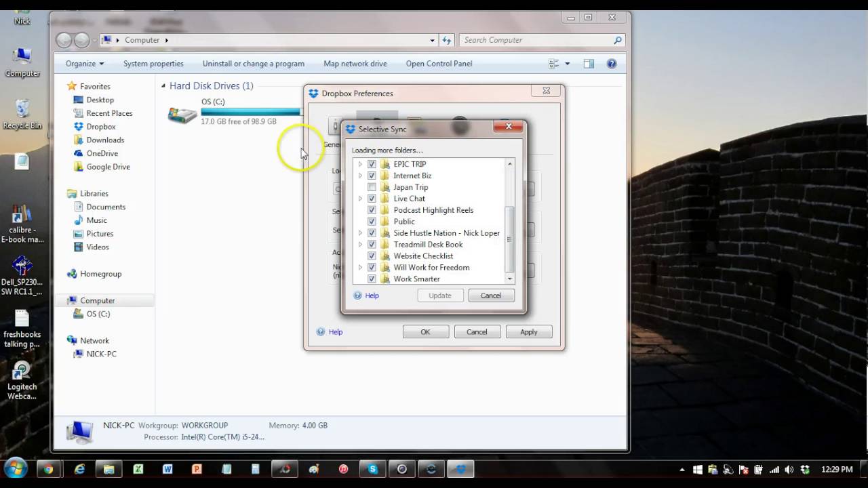Show hidden system tray icons

(682, 469)
